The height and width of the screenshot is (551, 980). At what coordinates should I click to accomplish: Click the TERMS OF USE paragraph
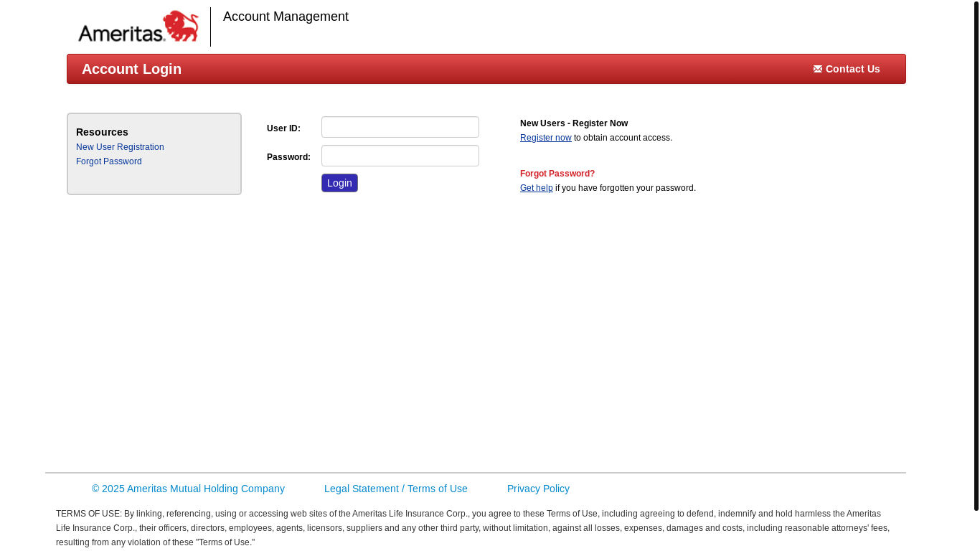point(473,528)
